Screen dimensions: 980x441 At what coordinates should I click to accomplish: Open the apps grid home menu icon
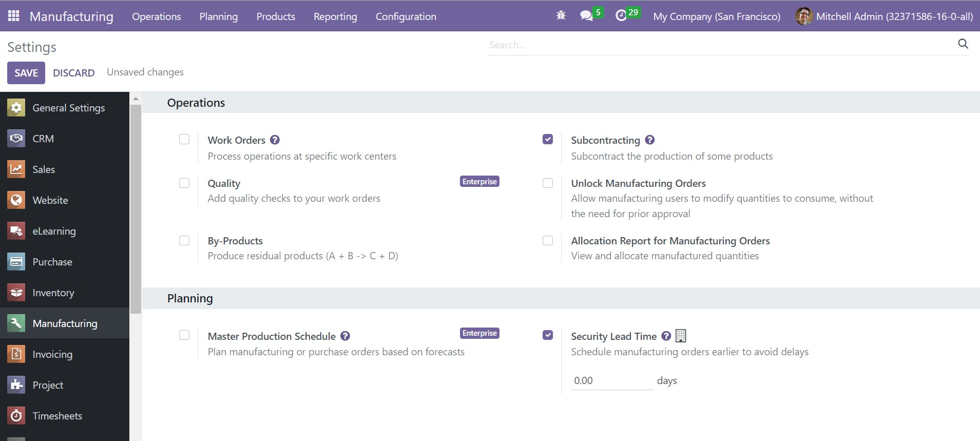14,16
